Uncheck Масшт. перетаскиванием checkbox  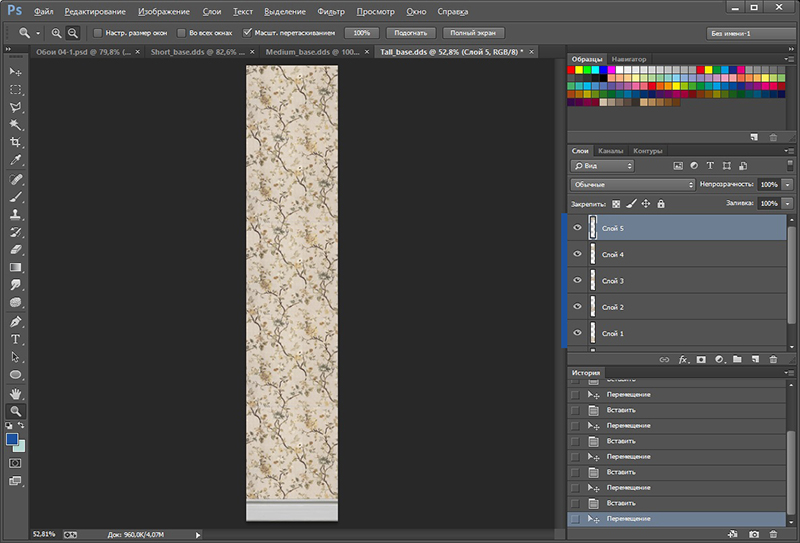point(247,33)
